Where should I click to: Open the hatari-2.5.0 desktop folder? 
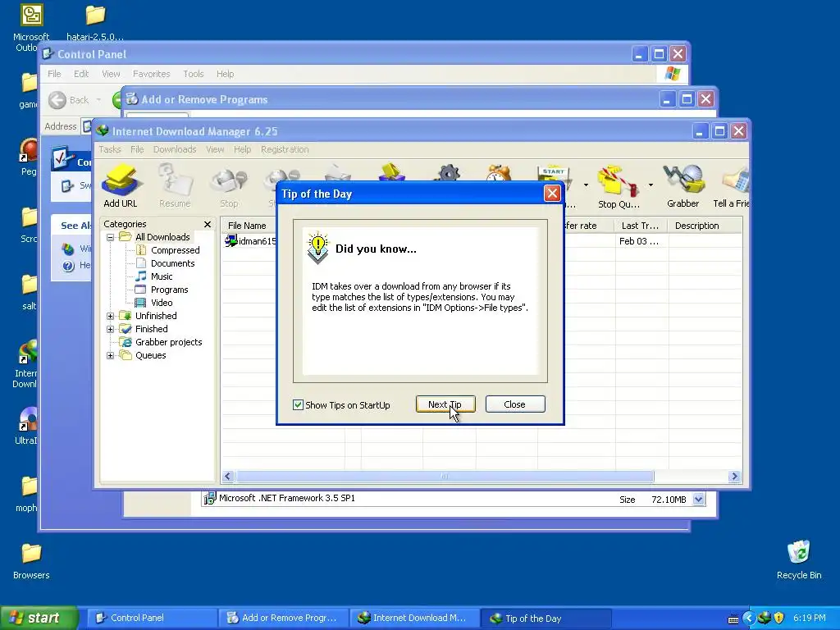click(95, 23)
